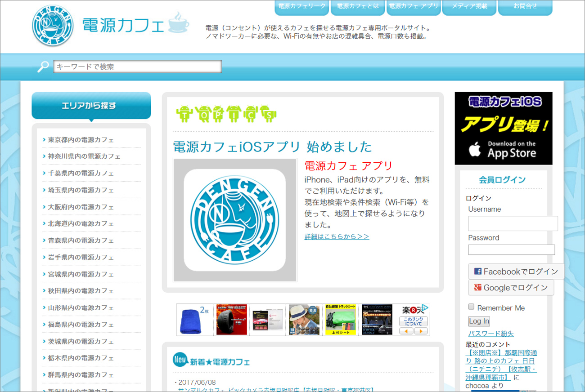
Task: Click the 会員ログイン panel heading
Action: [502, 180]
